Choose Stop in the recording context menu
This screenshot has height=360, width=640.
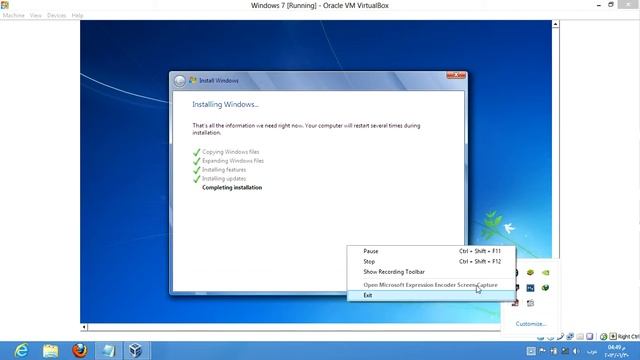coord(431,261)
